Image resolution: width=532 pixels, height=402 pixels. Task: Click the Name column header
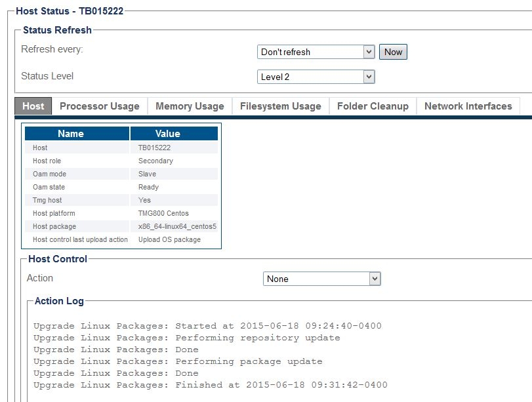(71, 134)
